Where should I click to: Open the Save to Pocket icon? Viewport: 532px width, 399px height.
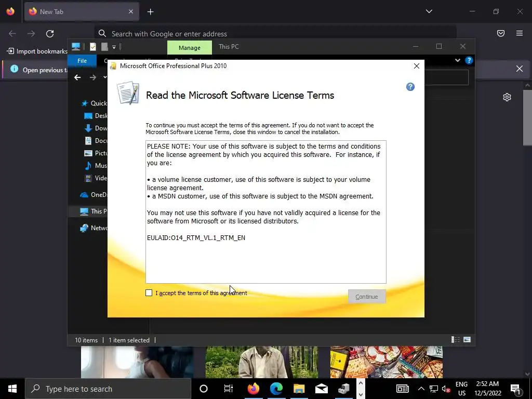click(x=501, y=33)
